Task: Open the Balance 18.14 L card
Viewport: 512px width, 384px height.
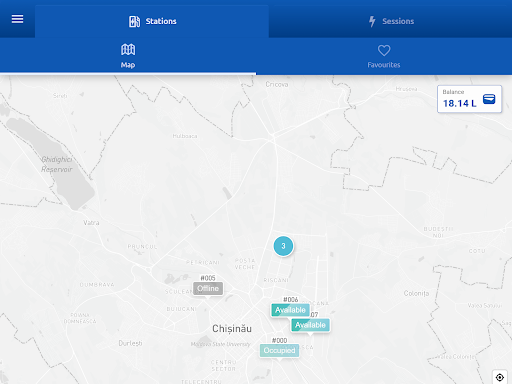Action: [x=469, y=99]
